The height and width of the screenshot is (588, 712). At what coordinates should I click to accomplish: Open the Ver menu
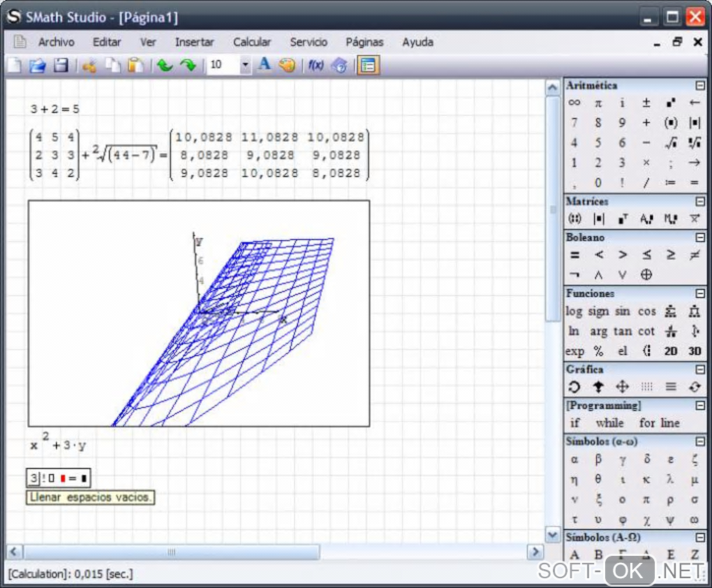tap(148, 43)
